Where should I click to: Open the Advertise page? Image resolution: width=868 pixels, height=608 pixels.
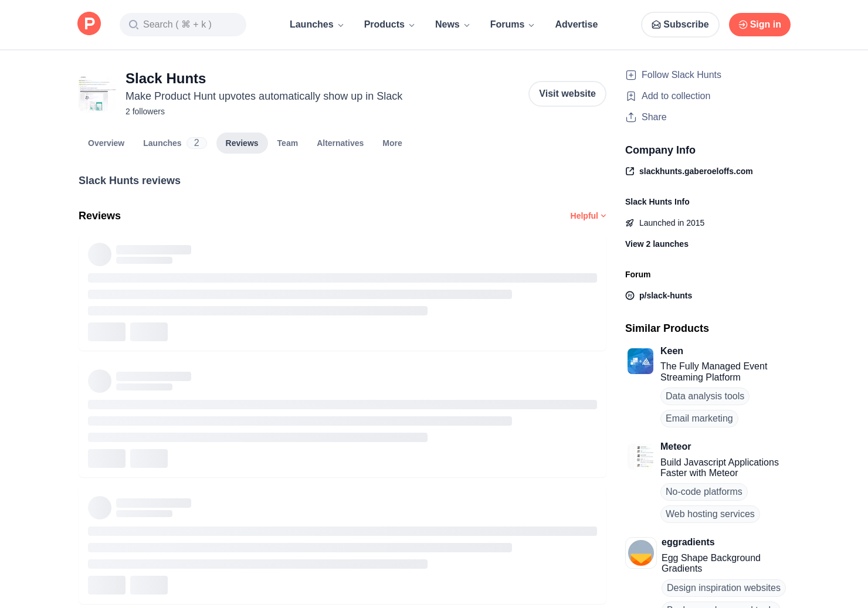pos(577,25)
